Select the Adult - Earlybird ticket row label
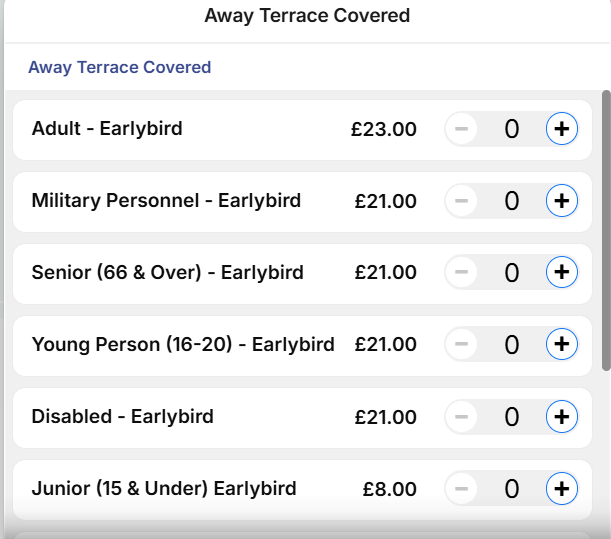The width and height of the screenshot is (611, 539). click(107, 129)
